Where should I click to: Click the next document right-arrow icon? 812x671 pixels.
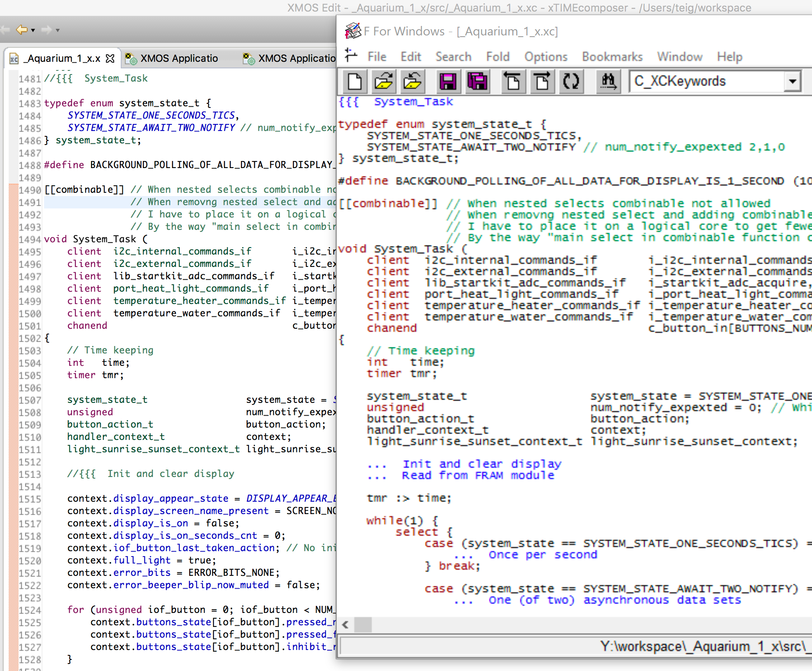(x=542, y=82)
